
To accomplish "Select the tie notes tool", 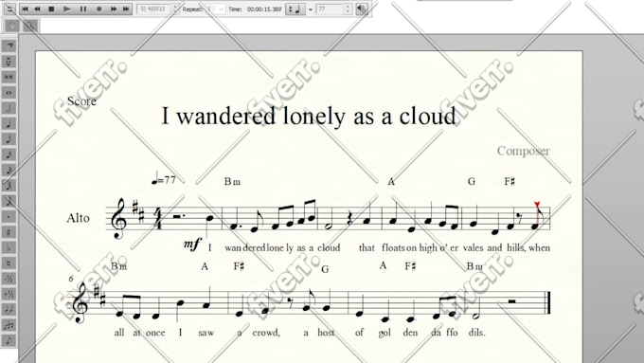I will coord(9,310).
